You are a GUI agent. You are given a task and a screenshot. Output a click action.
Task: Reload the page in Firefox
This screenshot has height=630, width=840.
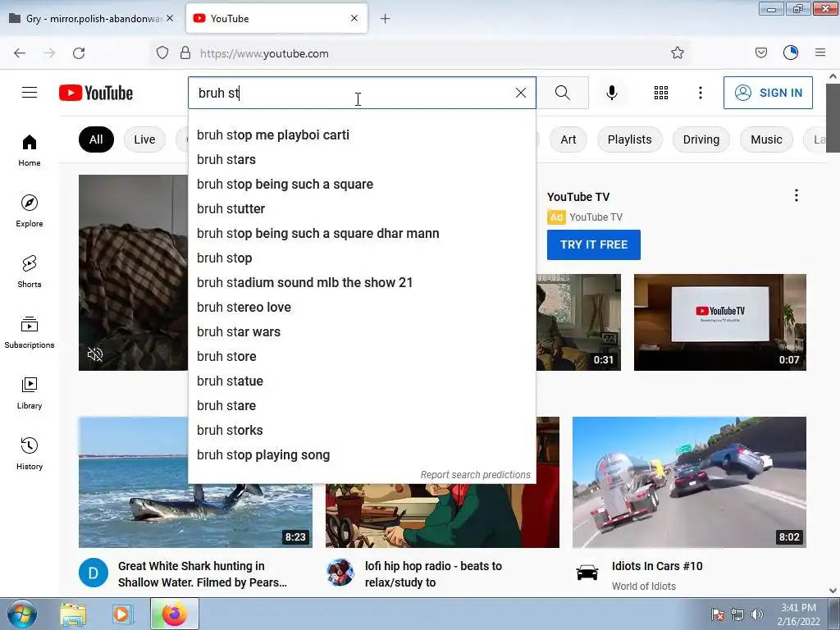click(x=79, y=53)
